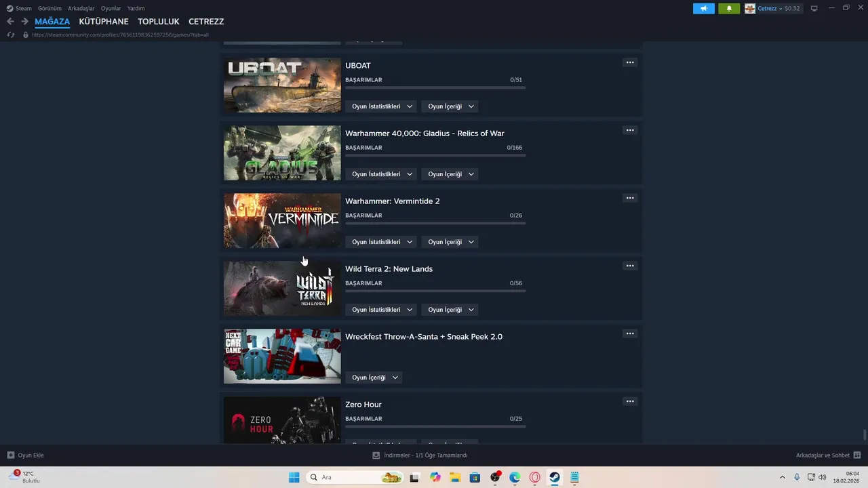Expand Oyun İçeriği for UBOAT
The image size is (868, 488).
point(450,106)
